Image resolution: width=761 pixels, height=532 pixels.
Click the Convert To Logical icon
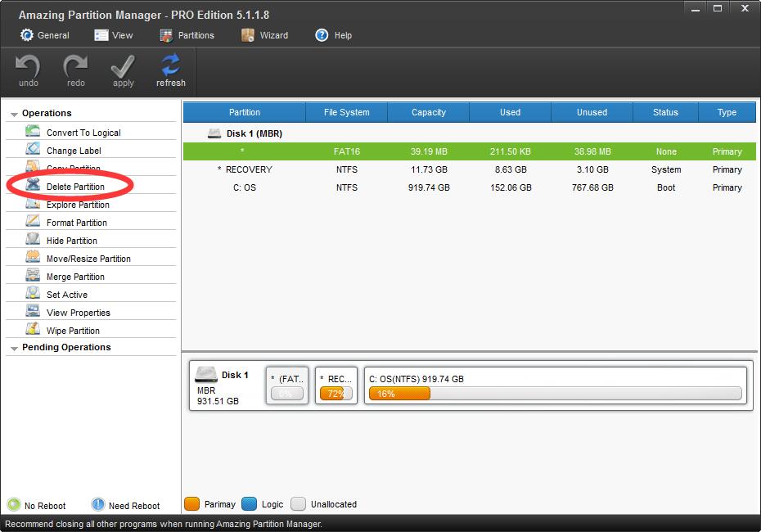coord(33,131)
